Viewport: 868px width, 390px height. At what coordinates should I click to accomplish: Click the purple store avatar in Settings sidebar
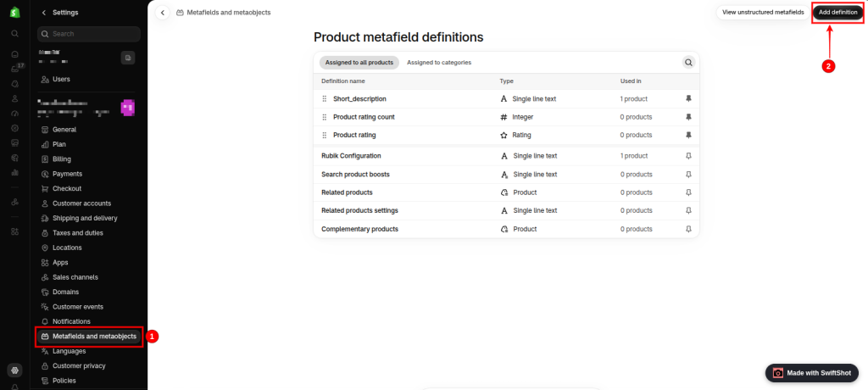tap(128, 108)
